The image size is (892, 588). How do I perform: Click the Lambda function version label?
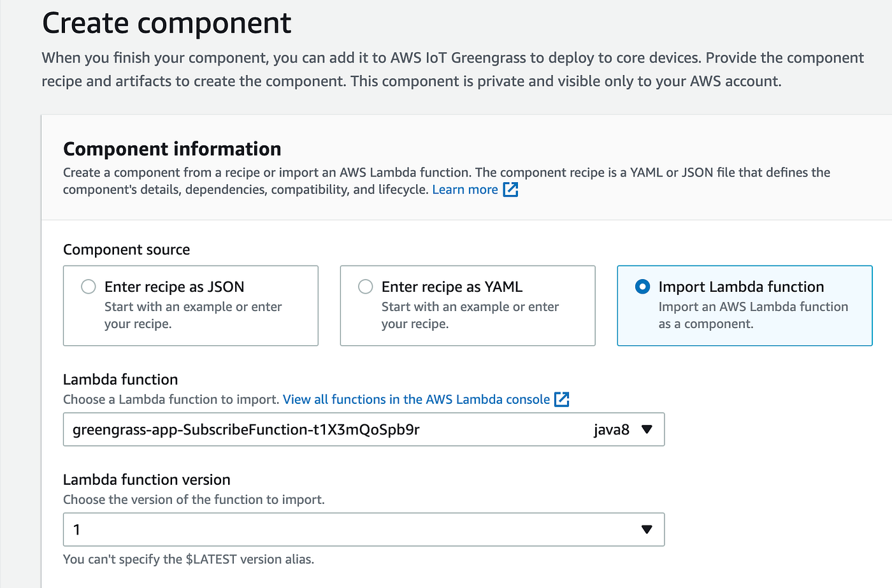click(x=147, y=480)
